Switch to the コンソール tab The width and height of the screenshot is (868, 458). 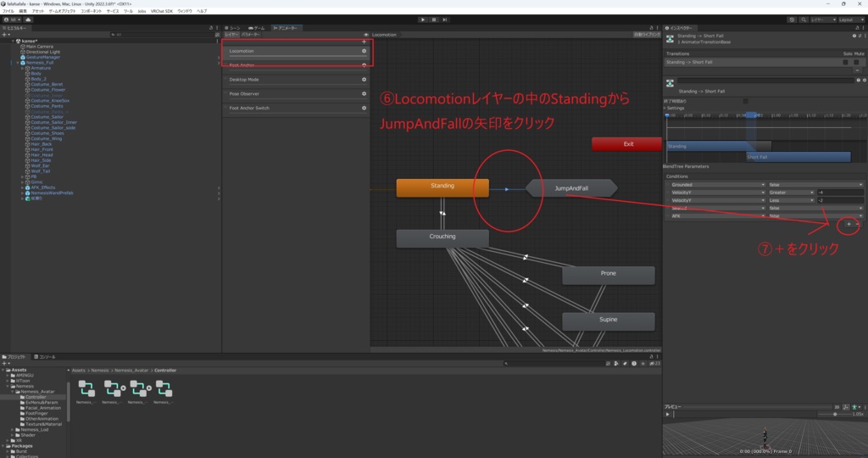pos(44,357)
